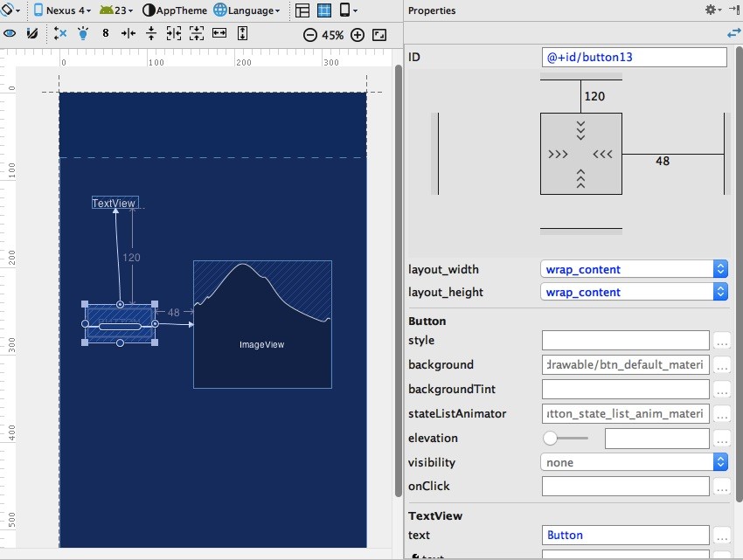Screen dimensions: 743x560
Task: Toggle the right inner chevrons in constraint box
Action: point(603,154)
